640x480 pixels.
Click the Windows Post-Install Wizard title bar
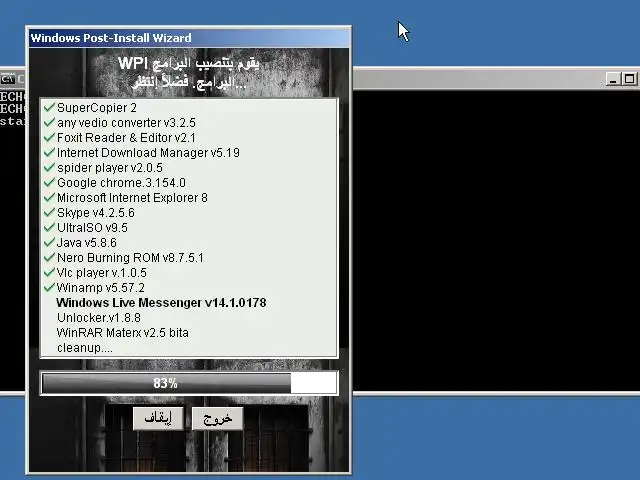(189, 38)
